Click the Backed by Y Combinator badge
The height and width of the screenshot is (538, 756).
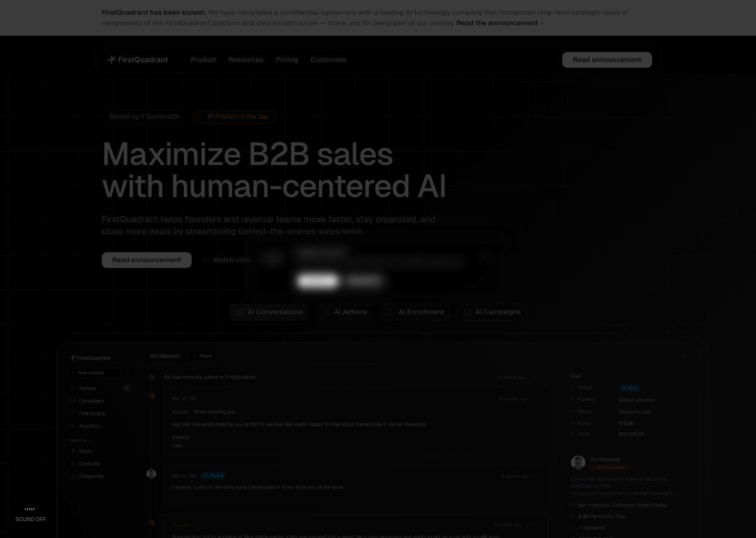pyautogui.click(x=144, y=117)
